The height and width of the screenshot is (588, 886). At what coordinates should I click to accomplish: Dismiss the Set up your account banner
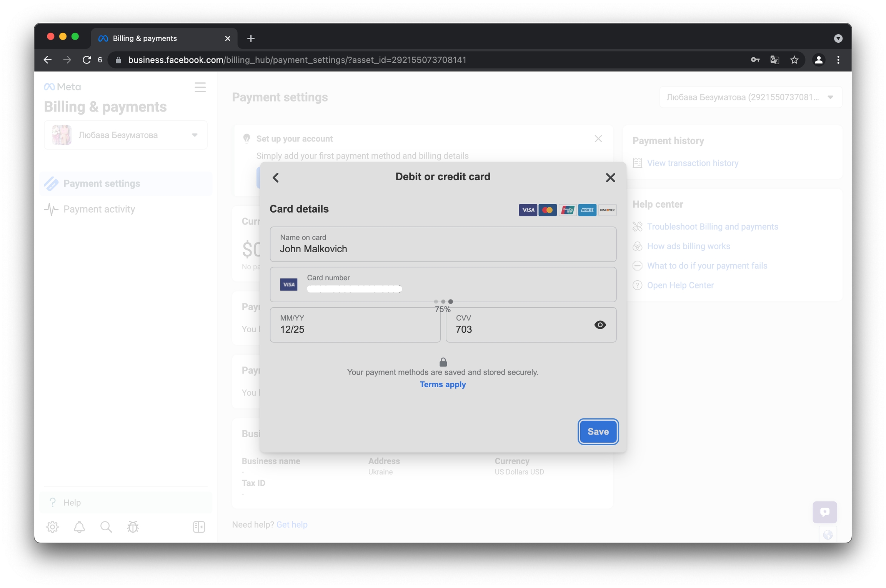pyautogui.click(x=598, y=139)
